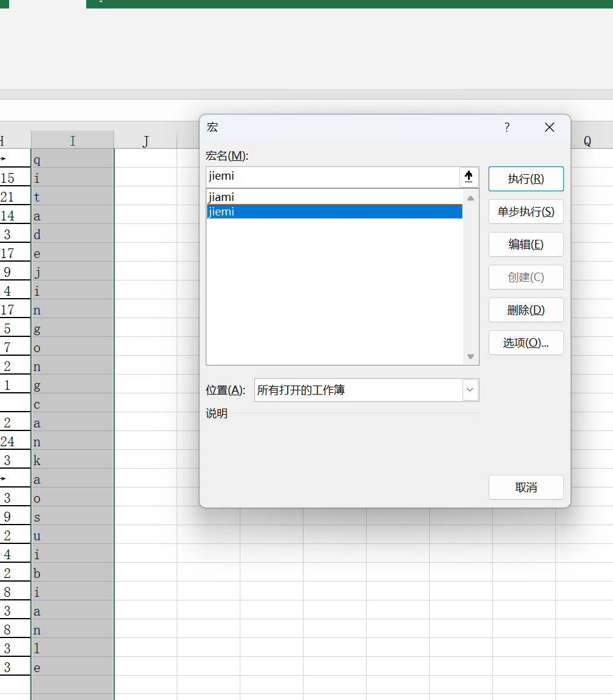Screen dimensions: 613x700
Task: Open the macro location dropdown
Action: pyautogui.click(x=470, y=390)
